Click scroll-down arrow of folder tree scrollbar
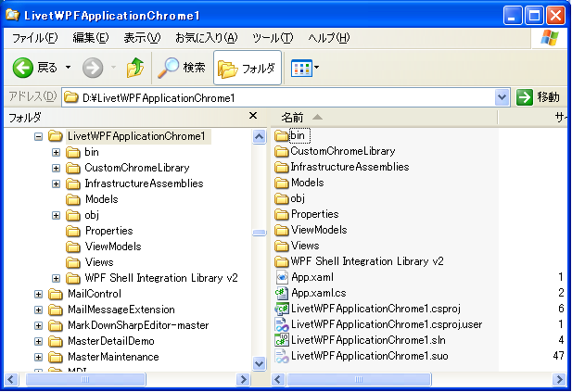572x392 pixels. click(x=259, y=363)
